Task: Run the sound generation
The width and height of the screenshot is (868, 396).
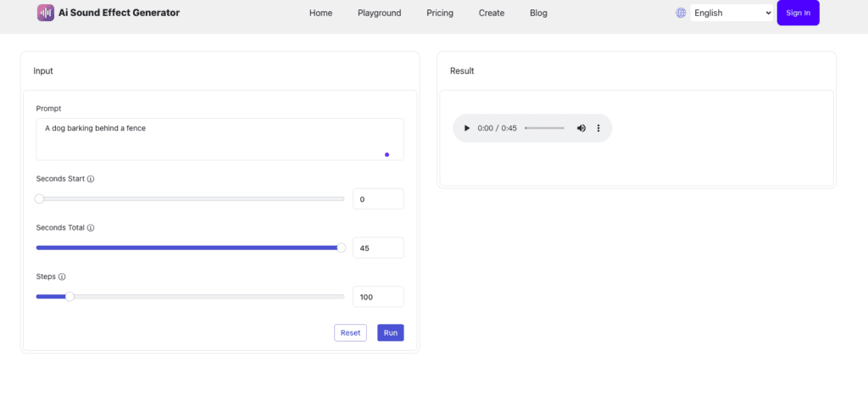Action: pos(391,333)
